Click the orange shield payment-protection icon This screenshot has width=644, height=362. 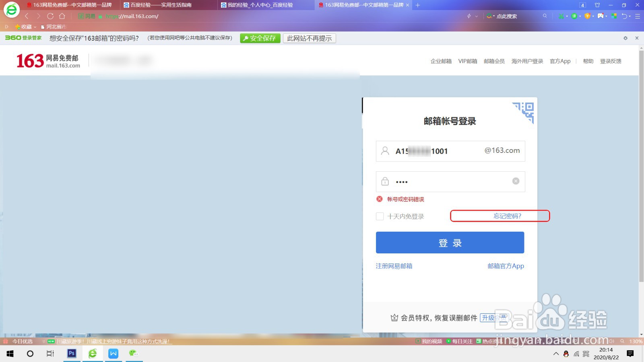(x=587, y=16)
